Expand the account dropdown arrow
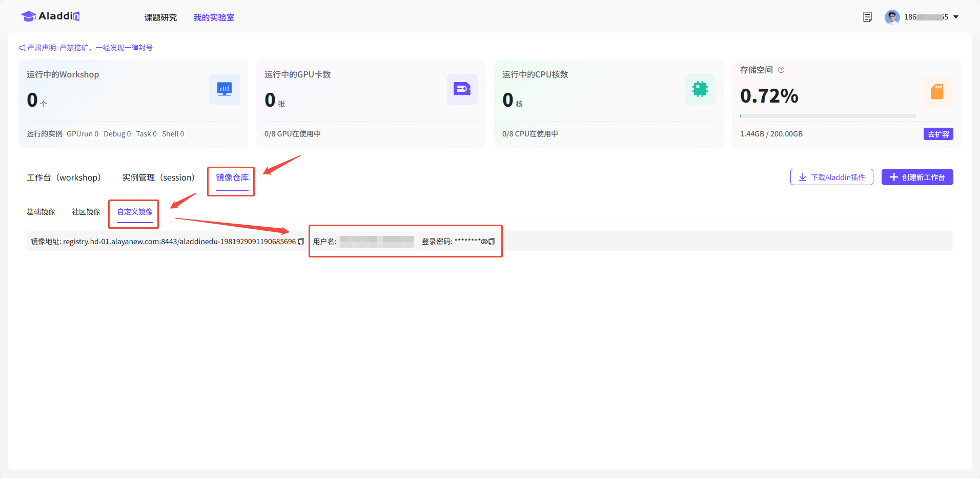The height and width of the screenshot is (478, 980). [x=956, y=17]
